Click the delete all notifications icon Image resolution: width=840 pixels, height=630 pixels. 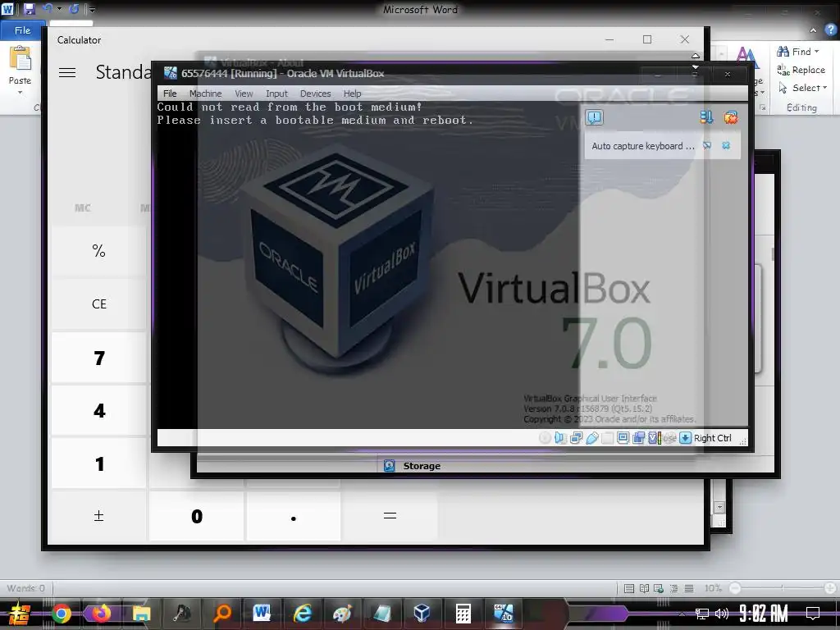point(731,117)
